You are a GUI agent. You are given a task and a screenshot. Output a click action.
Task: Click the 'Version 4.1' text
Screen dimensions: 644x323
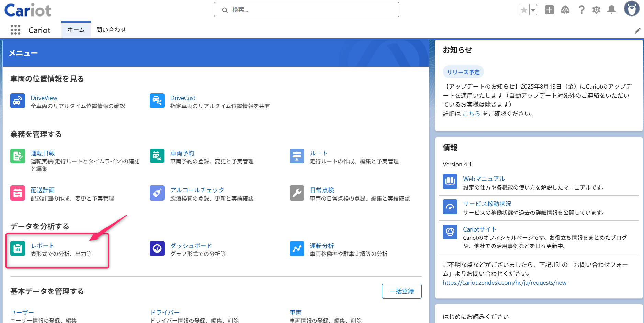[457, 164]
